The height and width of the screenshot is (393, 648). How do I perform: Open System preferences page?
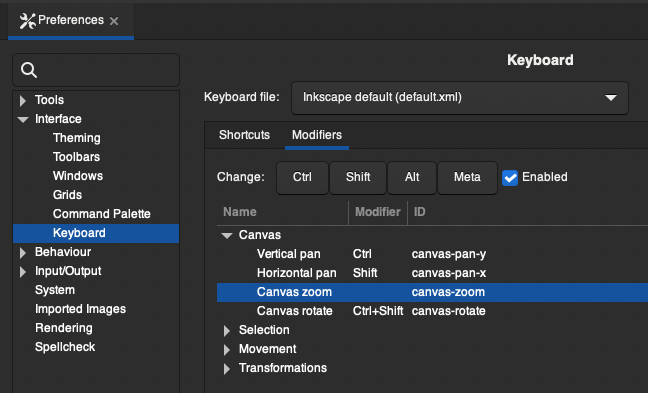coord(55,290)
